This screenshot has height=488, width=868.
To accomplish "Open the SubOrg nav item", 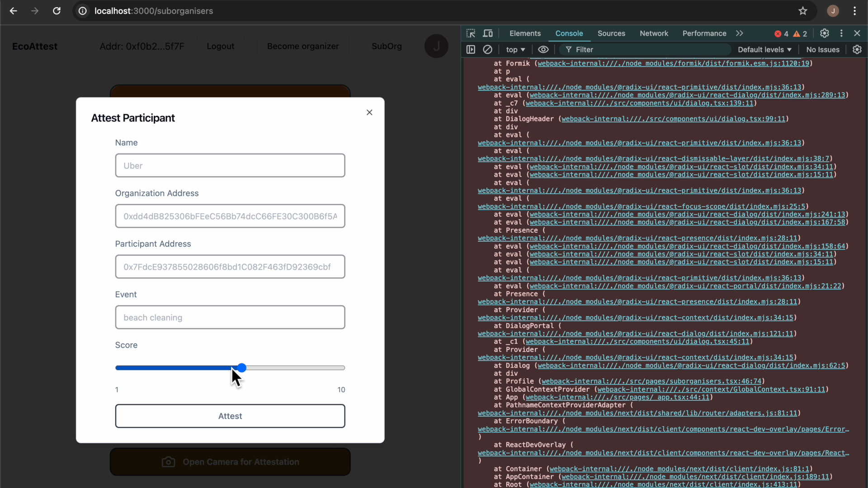I will (387, 46).
